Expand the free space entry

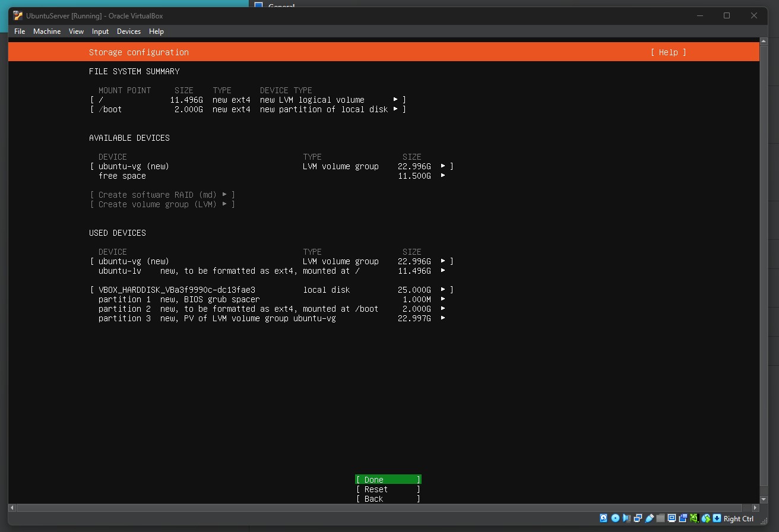click(444, 176)
